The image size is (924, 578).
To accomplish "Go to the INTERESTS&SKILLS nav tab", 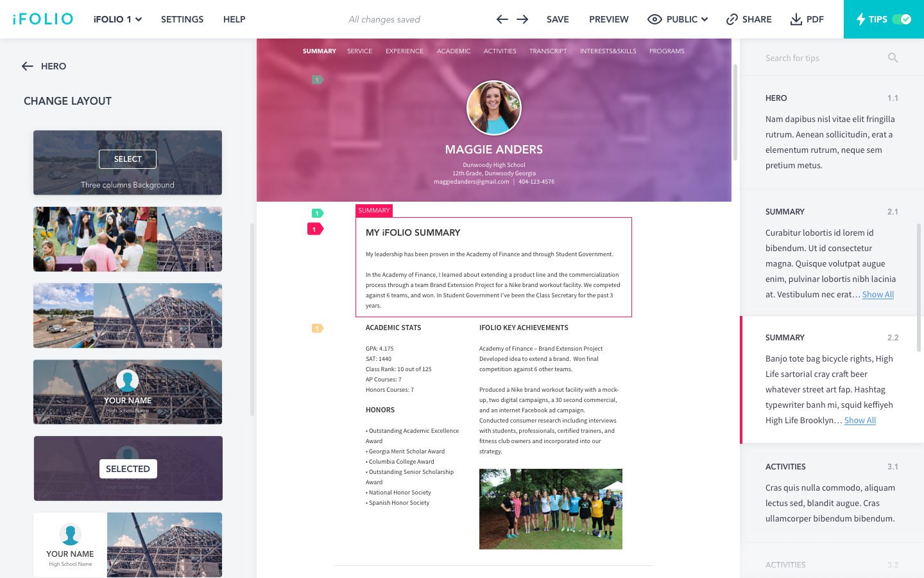I will pos(608,51).
